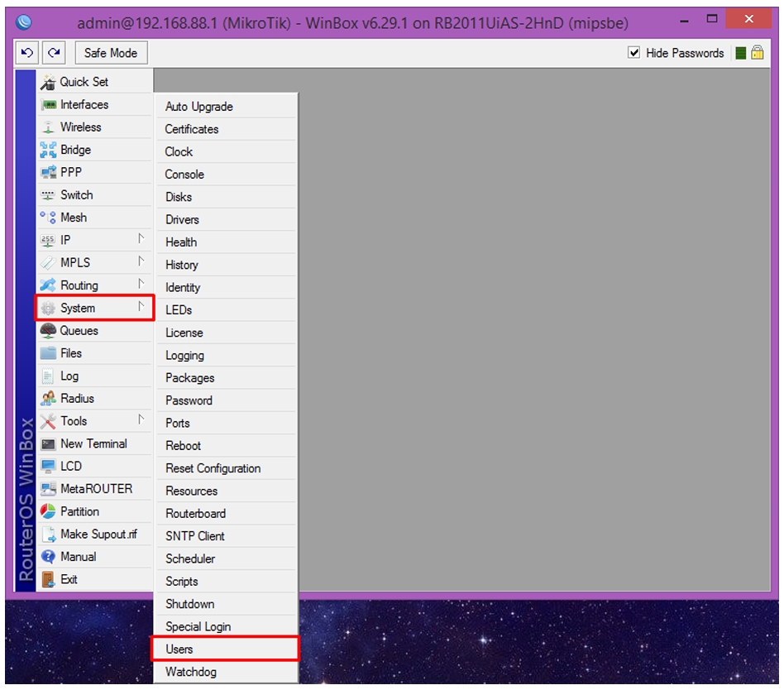Image resolution: width=784 pixels, height=690 pixels.
Task: Open the Files folder icon
Action: [48, 353]
